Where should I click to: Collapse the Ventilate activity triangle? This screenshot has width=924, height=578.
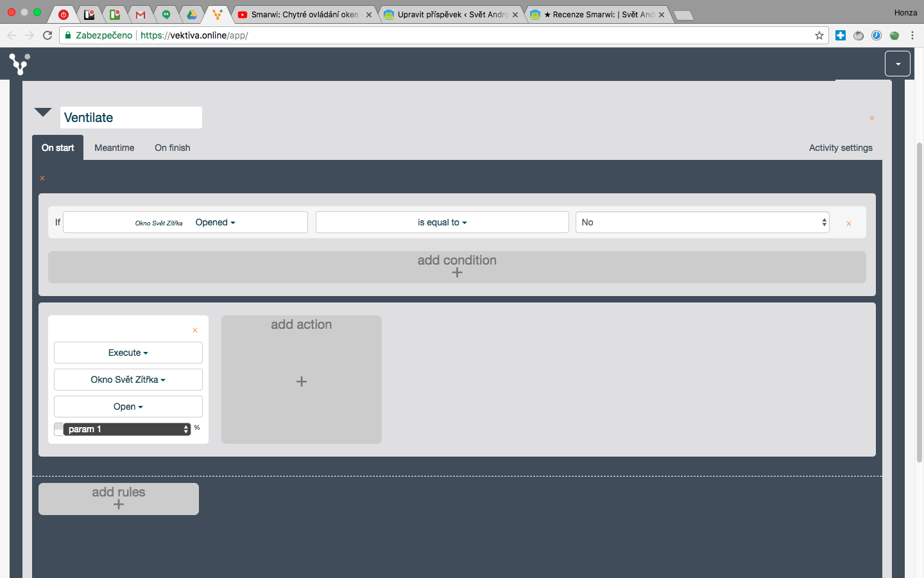[x=43, y=112]
